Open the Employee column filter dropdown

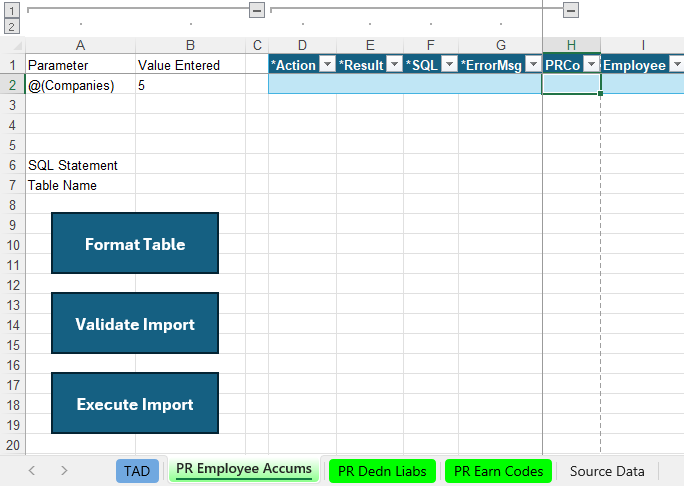pos(677,64)
